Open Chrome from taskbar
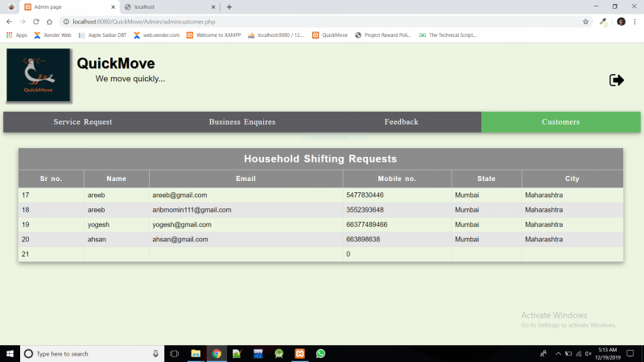 click(217, 353)
